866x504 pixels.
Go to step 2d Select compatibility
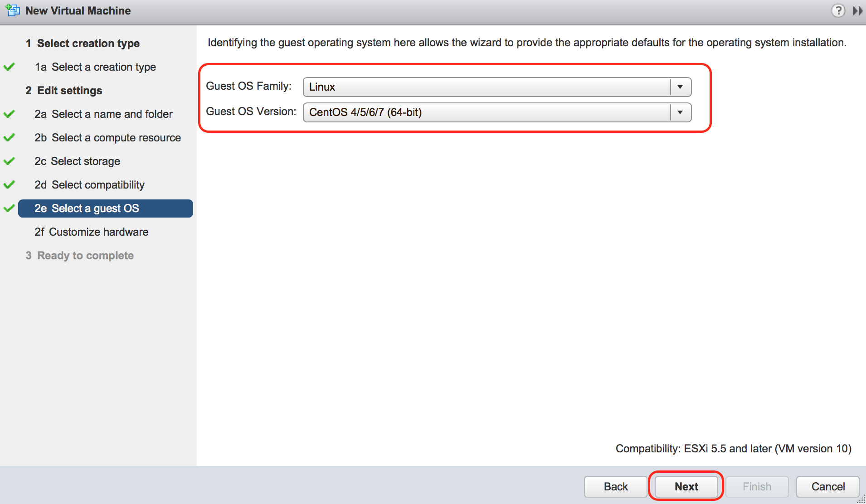[x=89, y=185]
